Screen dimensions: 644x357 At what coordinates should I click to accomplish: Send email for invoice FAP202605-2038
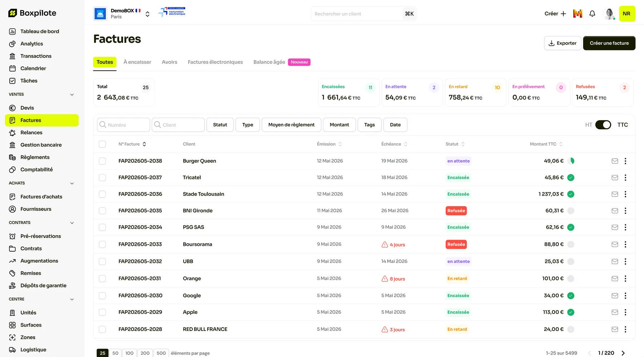coord(615,161)
